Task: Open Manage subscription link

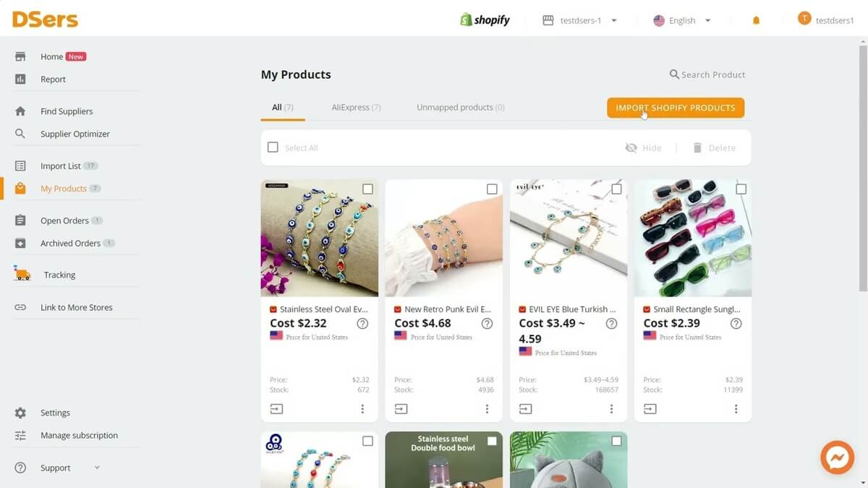Action: pyautogui.click(x=79, y=435)
